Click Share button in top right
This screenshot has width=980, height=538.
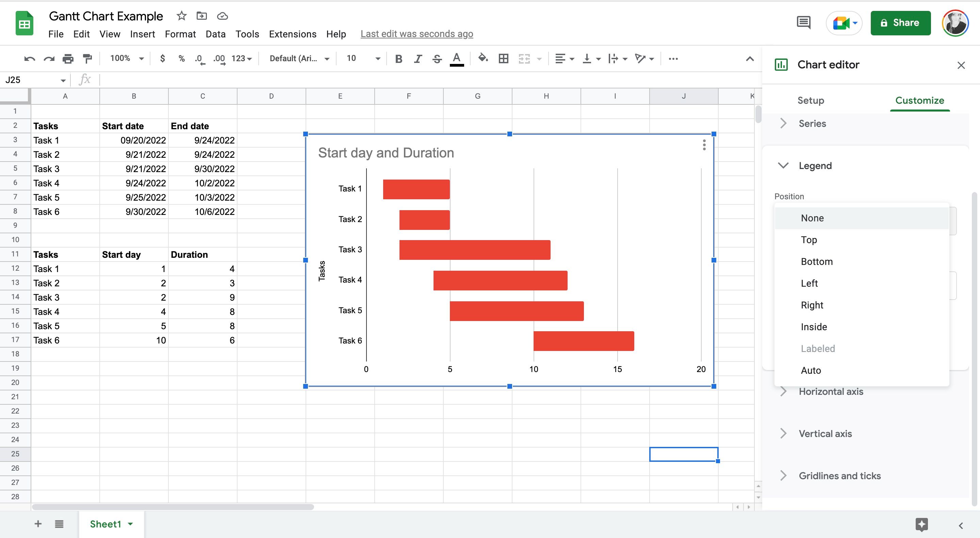pos(900,22)
